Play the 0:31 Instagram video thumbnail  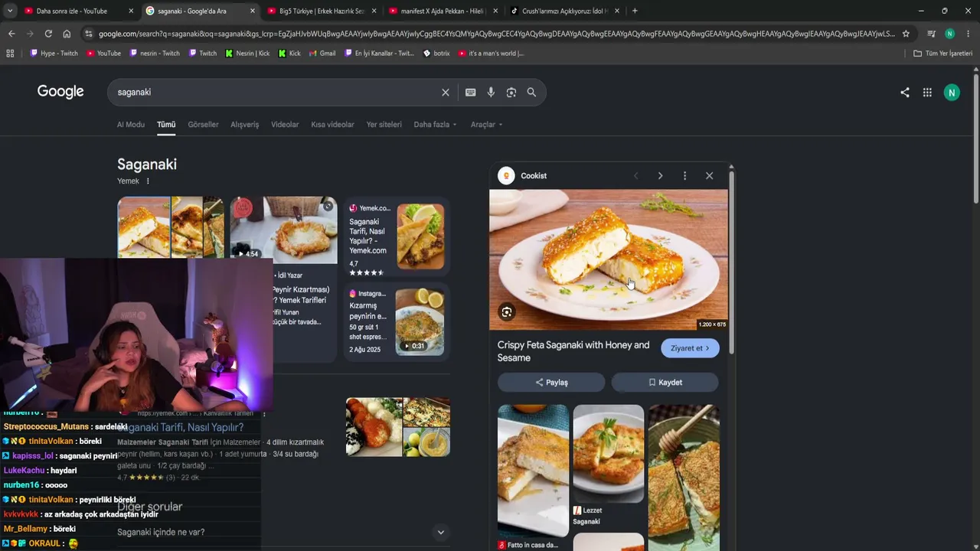420,321
